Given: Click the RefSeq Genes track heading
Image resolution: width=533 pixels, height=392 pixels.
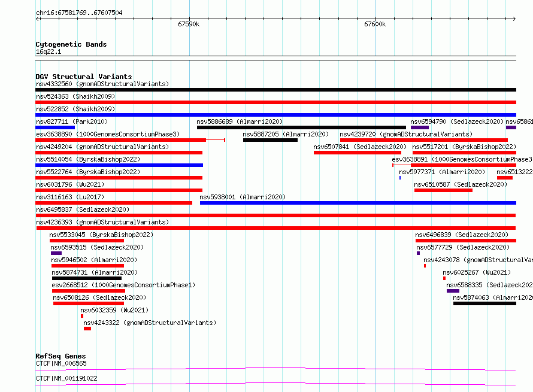Looking at the screenshot, I should click(x=61, y=356).
